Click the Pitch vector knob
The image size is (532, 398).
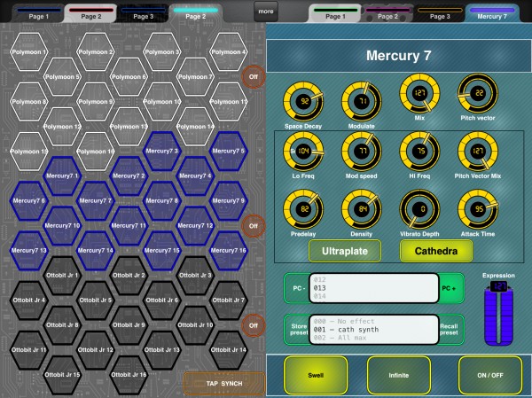pos(478,93)
